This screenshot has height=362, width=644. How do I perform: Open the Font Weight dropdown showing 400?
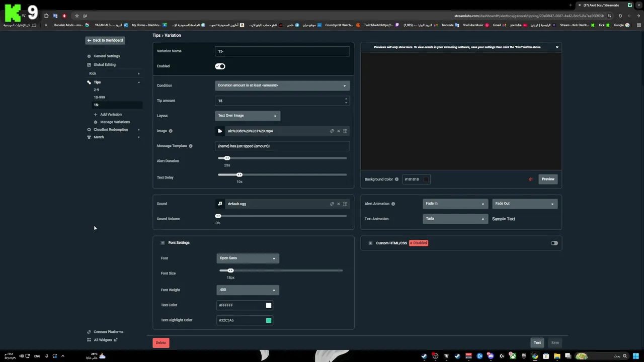click(x=248, y=290)
